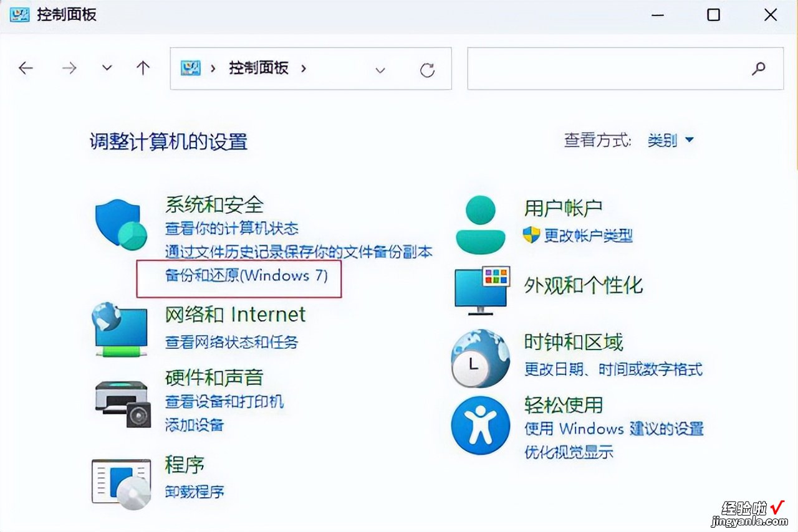Click the title bar Control Panel icon

19,14
